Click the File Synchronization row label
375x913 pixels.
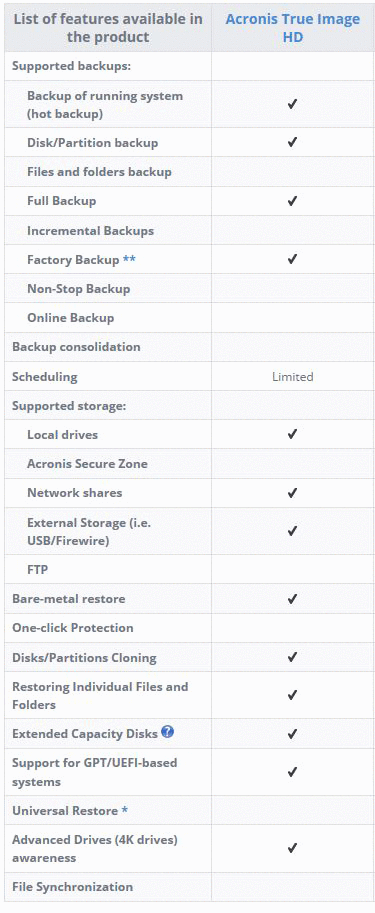(x=72, y=887)
